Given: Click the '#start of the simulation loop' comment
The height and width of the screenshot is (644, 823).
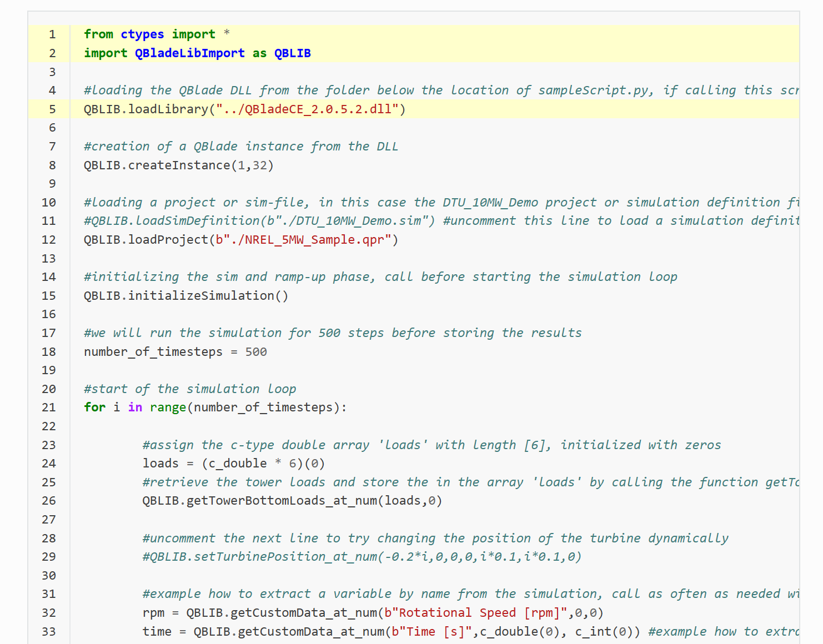Looking at the screenshot, I should tap(190, 389).
